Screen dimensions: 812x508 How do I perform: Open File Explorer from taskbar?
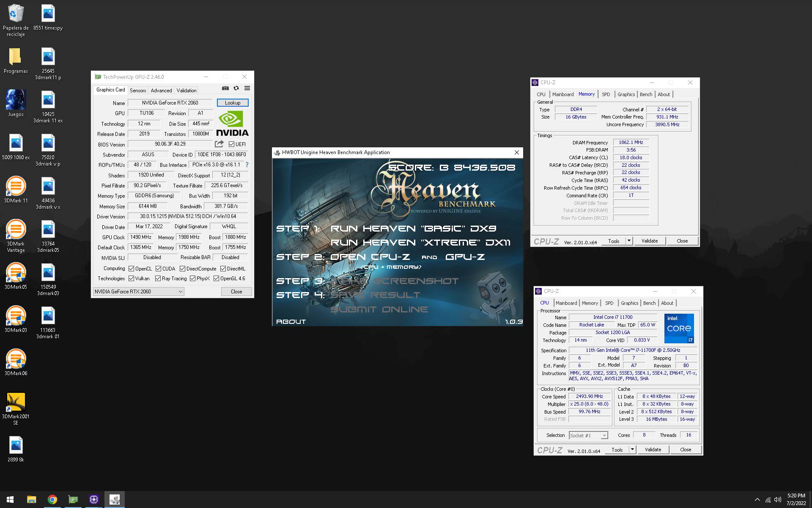coord(31,500)
